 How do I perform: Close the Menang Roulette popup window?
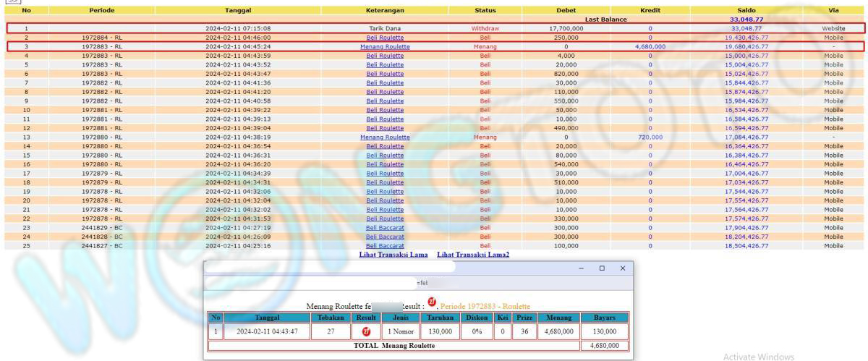click(623, 268)
